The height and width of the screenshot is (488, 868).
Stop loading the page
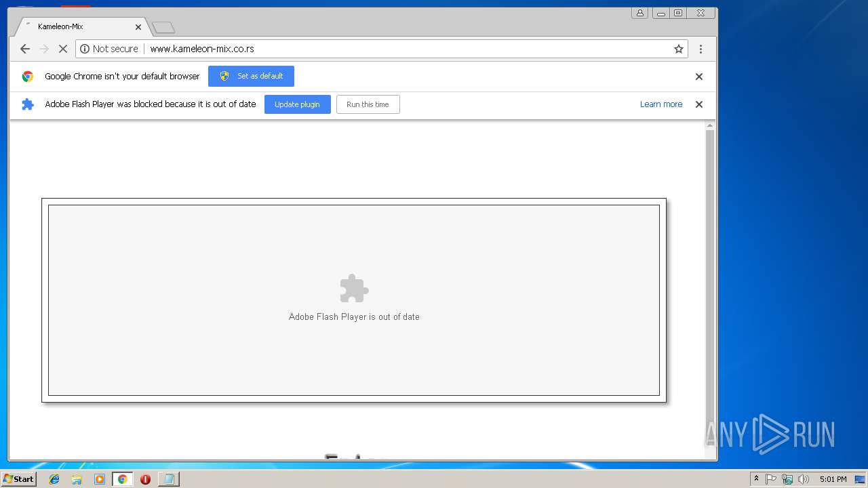[x=63, y=49]
